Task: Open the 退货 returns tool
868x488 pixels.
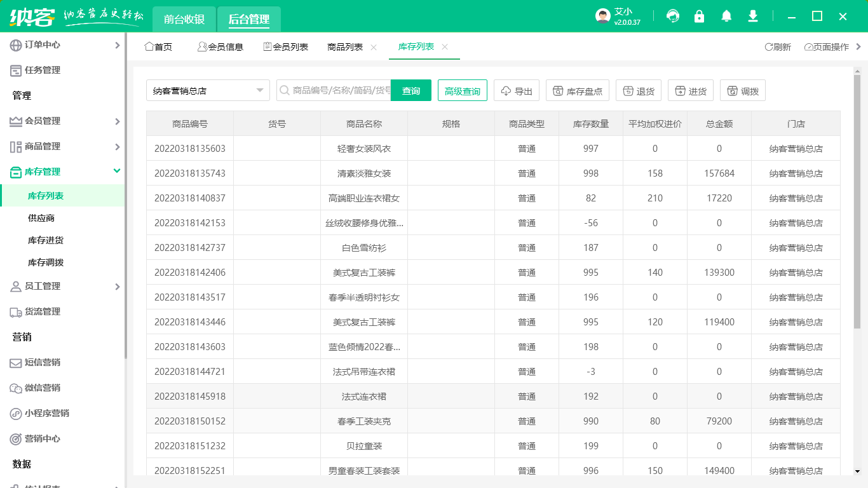Action: point(638,90)
